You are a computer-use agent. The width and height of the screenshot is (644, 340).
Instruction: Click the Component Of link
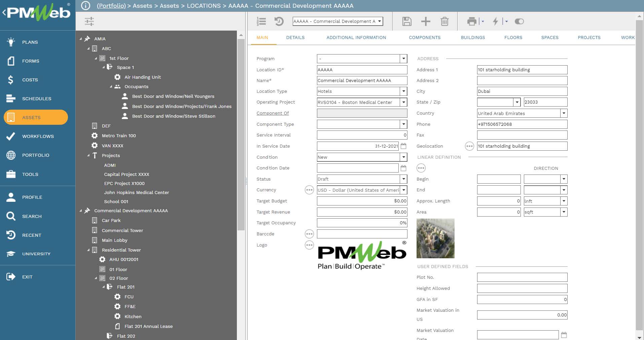tap(273, 113)
